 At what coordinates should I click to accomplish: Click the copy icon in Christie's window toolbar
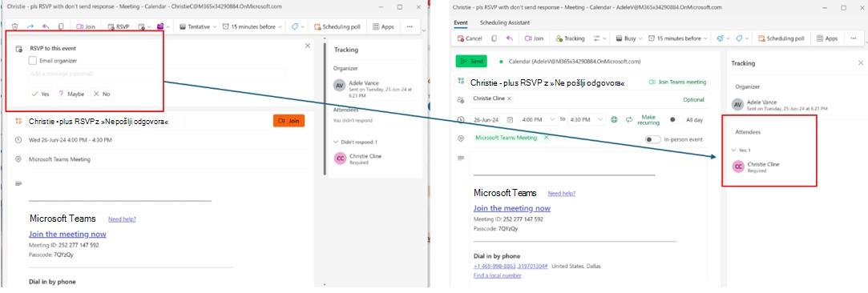tap(61, 26)
